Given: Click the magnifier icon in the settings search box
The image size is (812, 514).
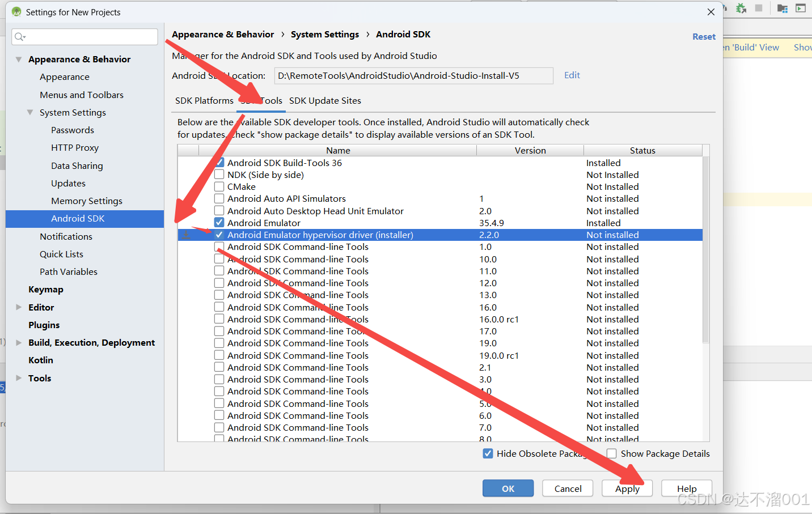Looking at the screenshot, I should 20,37.
